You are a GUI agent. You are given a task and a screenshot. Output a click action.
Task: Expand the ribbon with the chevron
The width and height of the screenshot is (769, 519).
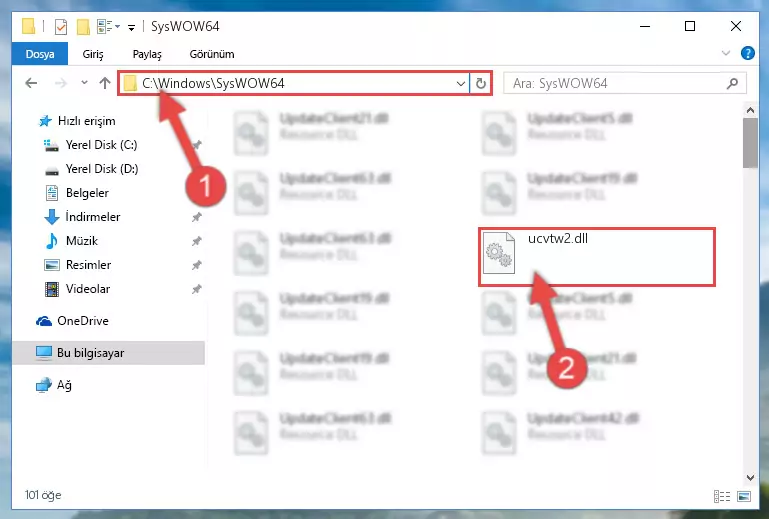coord(726,53)
